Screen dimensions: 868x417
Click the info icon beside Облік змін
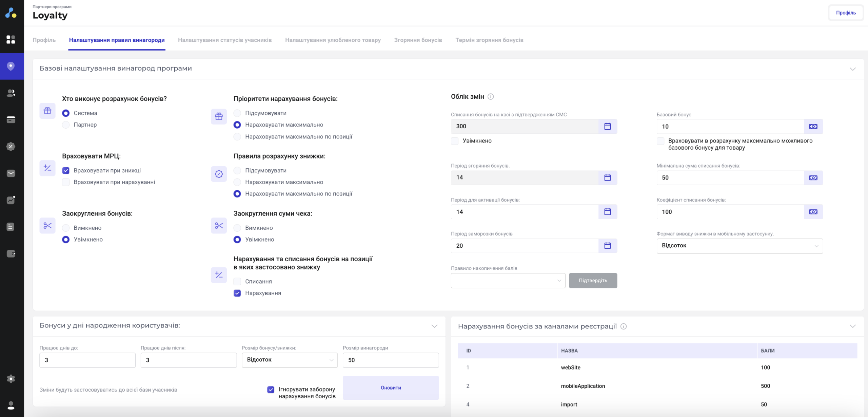coord(491,97)
